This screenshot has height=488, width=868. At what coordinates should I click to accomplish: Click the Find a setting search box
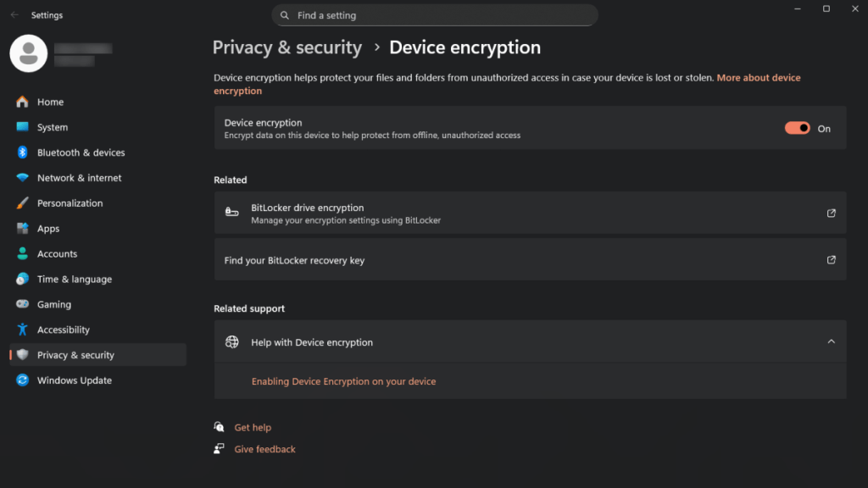click(434, 15)
